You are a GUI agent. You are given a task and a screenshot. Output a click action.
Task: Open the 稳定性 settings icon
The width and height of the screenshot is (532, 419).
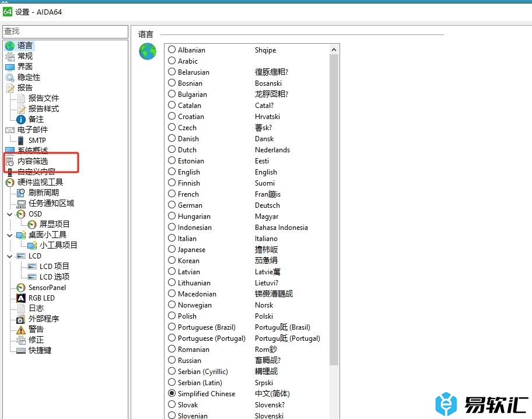pyautogui.click(x=10, y=78)
